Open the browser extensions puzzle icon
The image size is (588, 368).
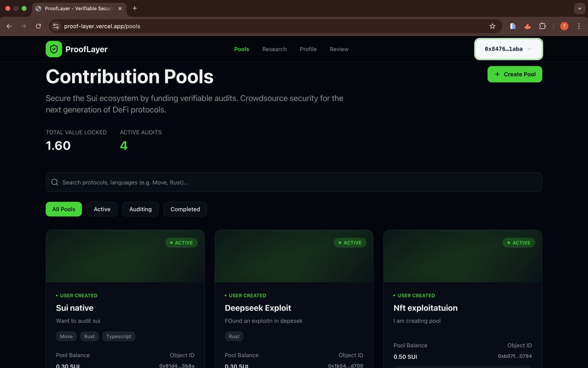pyautogui.click(x=542, y=26)
